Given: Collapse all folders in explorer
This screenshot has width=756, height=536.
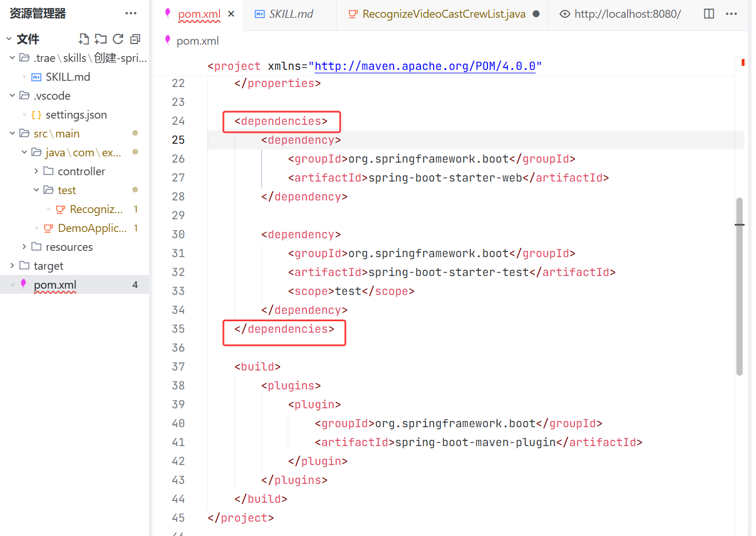Looking at the screenshot, I should click(135, 39).
